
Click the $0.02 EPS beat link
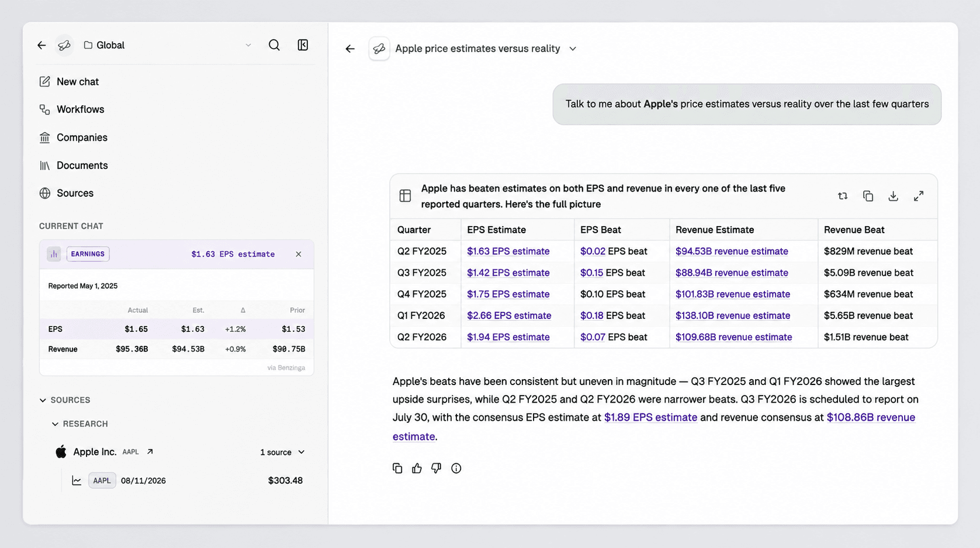coord(593,251)
